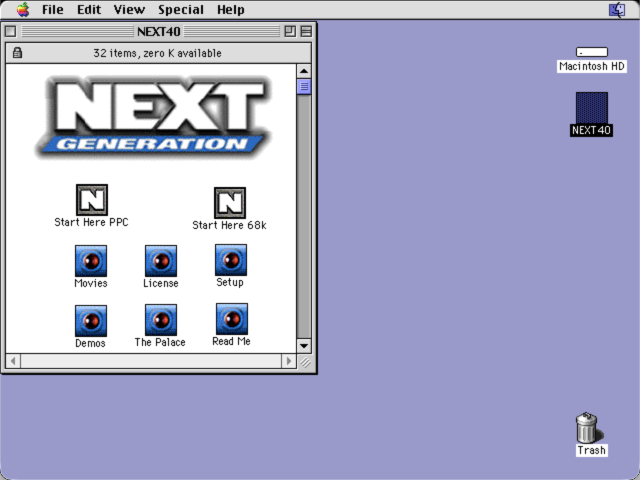
Task: Click the NEXT40 window close box
Action: point(11,31)
